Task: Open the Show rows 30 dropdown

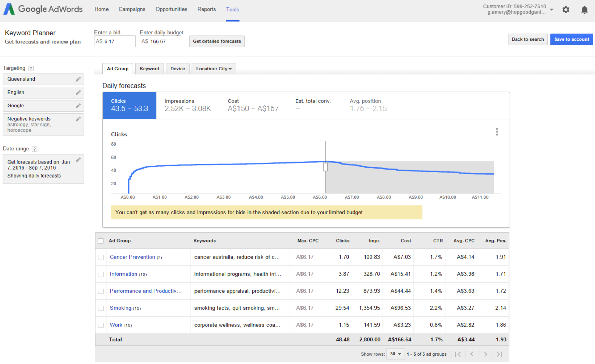Action: click(x=396, y=354)
